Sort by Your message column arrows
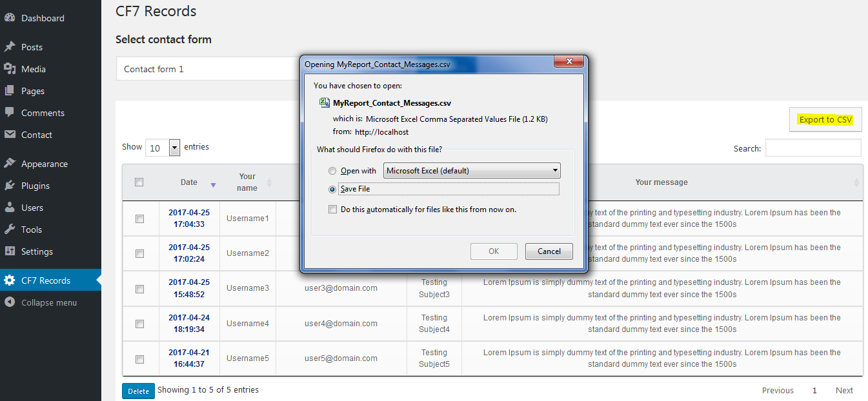The image size is (868, 401). (x=856, y=182)
